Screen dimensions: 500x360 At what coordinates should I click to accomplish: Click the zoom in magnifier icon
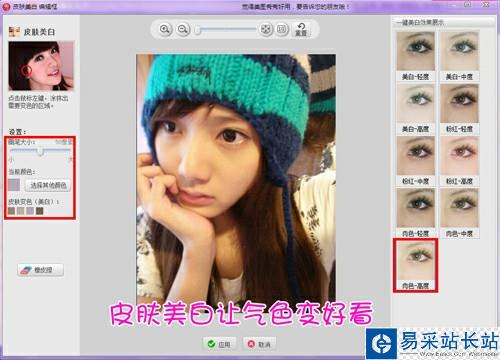tap(165, 29)
